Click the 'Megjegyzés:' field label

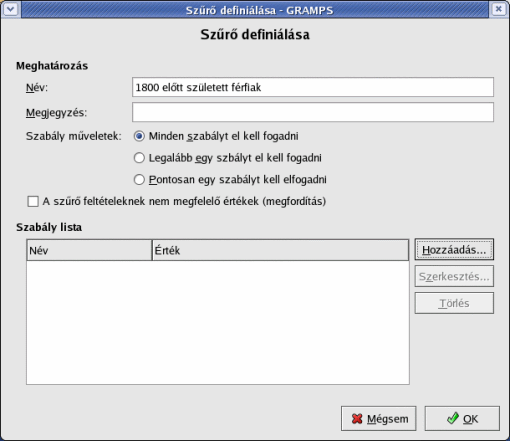pyautogui.click(x=56, y=113)
